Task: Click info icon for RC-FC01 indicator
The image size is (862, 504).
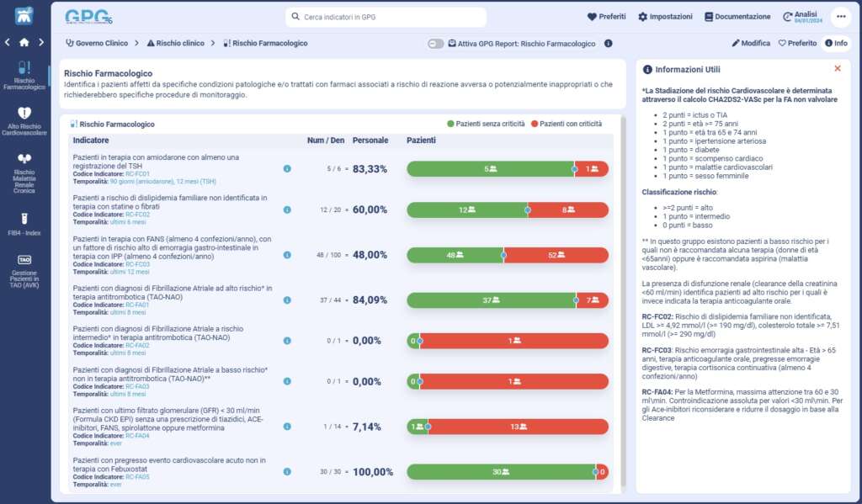Action: (x=287, y=169)
